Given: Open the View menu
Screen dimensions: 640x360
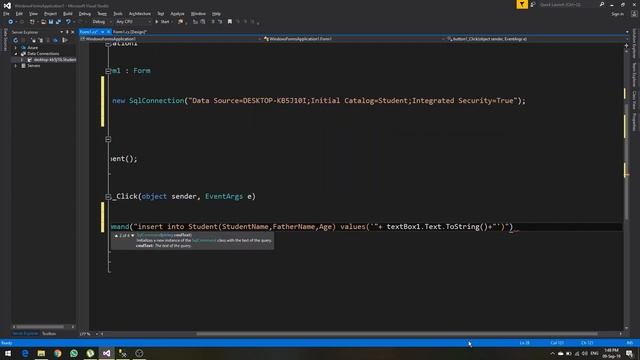Looking at the screenshot, I should 33,13.
